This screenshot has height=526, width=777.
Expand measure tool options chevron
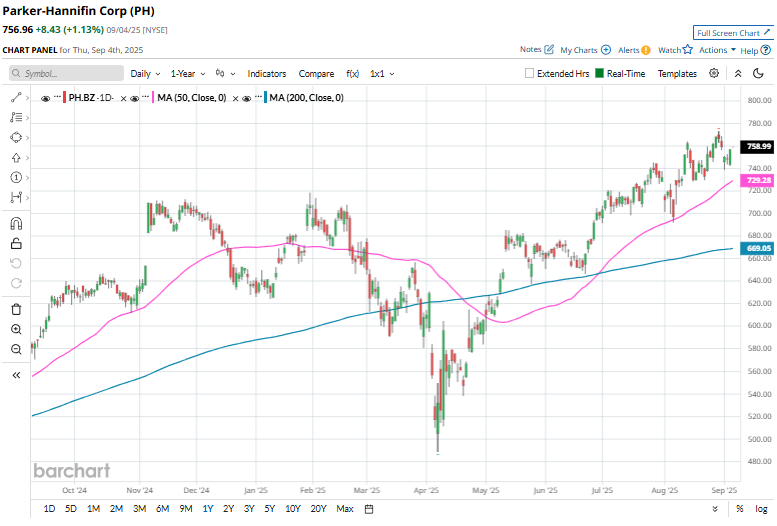(27, 198)
